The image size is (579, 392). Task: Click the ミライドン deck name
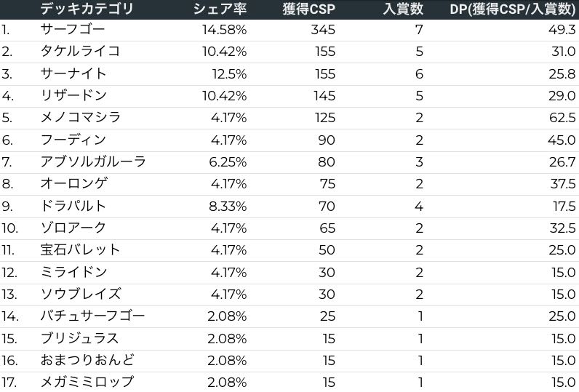(73, 272)
